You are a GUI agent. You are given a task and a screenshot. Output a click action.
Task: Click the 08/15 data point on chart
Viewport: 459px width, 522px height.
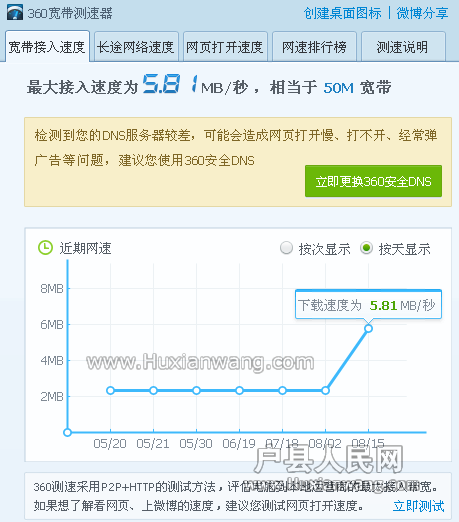[368, 329]
